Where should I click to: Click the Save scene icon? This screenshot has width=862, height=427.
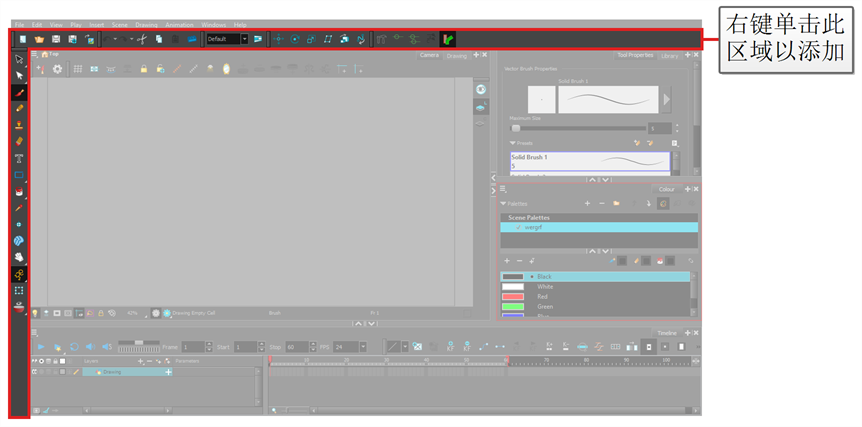point(57,39)
